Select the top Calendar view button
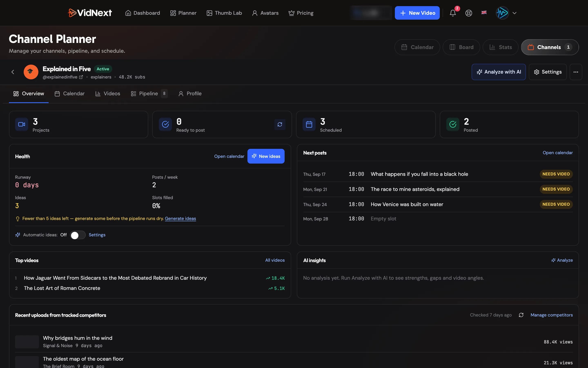The height and width of the screenshot is (368, 588). [417, 47]
